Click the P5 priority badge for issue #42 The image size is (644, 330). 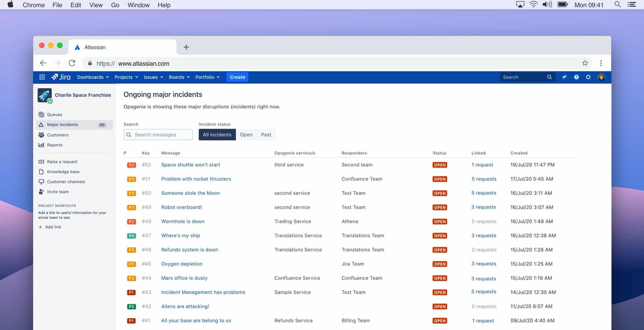click(x=131, y=307)
